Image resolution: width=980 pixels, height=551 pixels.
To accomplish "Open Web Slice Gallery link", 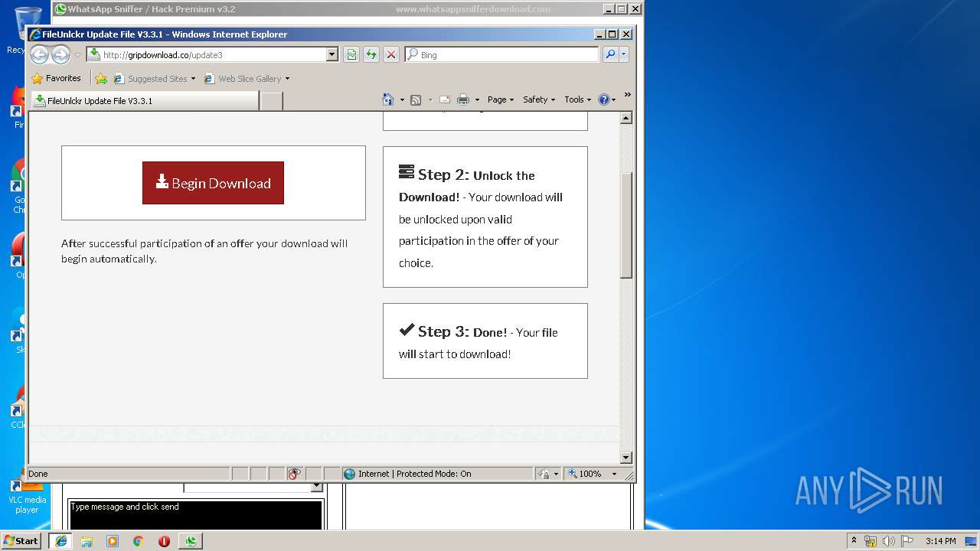I will 247,78.
